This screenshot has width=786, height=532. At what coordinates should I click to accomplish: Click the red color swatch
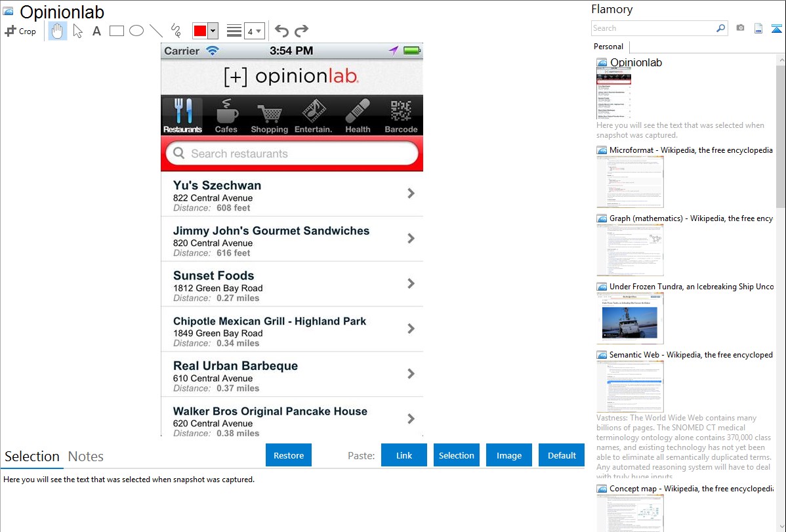[x=200, y=31]
